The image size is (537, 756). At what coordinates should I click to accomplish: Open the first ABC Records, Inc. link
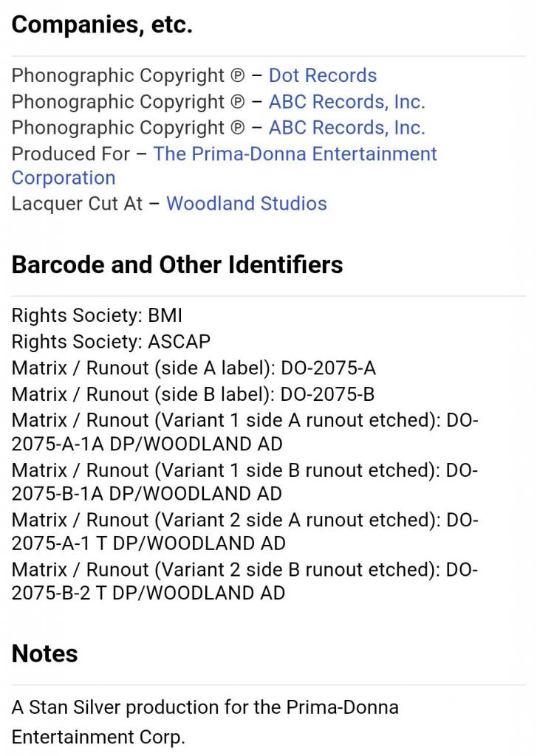click(x=346, y=102)
